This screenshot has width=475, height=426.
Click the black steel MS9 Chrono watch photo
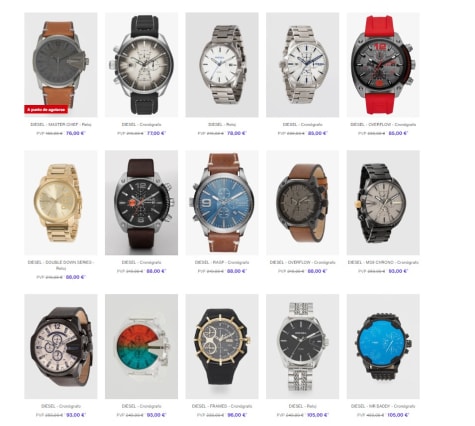[383, 203]
